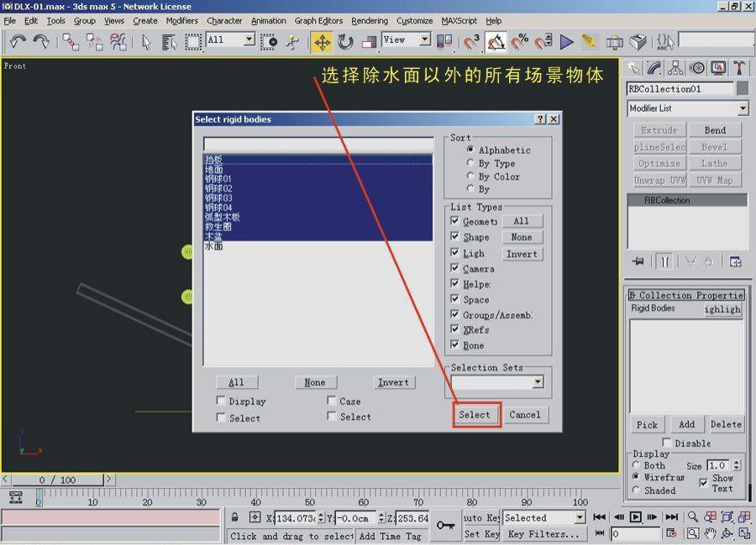The height and width of the screenshot is (545, 756).
Task: Activate the Select and Rotate tool
Action: pyautogui.click(x=345, y=41)
